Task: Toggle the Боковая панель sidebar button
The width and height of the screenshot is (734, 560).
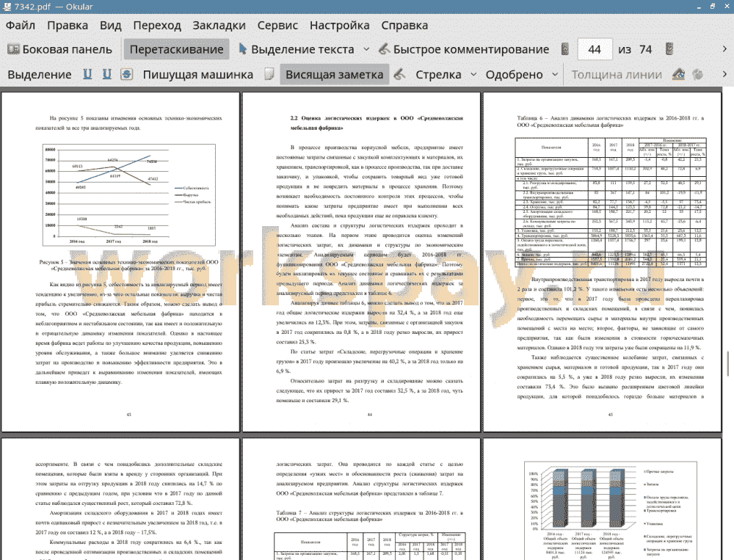Action: [60, 49]
